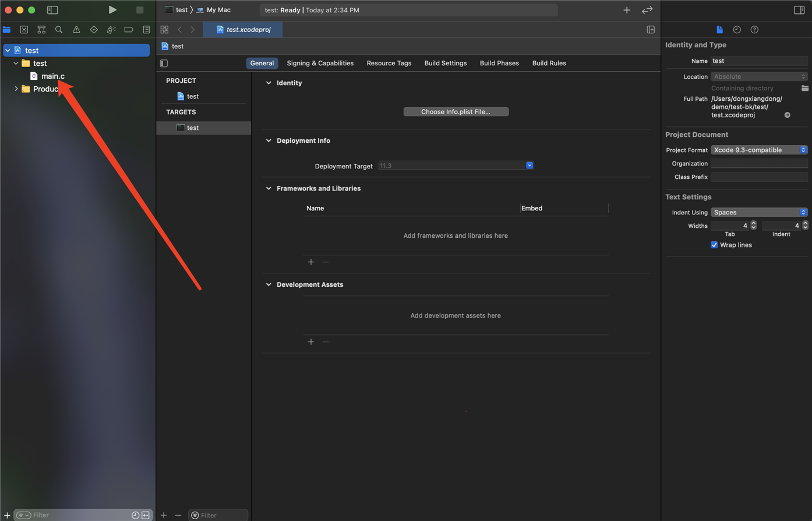Toggle code review arrows button
The image size is (812, 521).
pyautogui.click(x=647, y=10)
